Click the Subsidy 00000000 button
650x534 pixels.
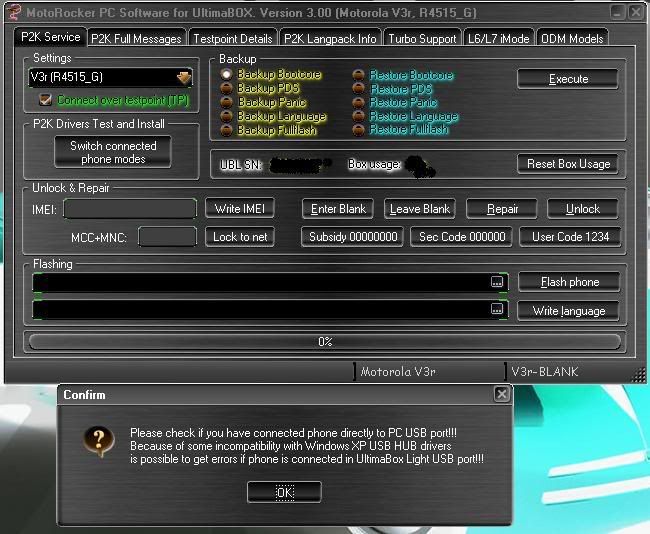coord(352,237)
